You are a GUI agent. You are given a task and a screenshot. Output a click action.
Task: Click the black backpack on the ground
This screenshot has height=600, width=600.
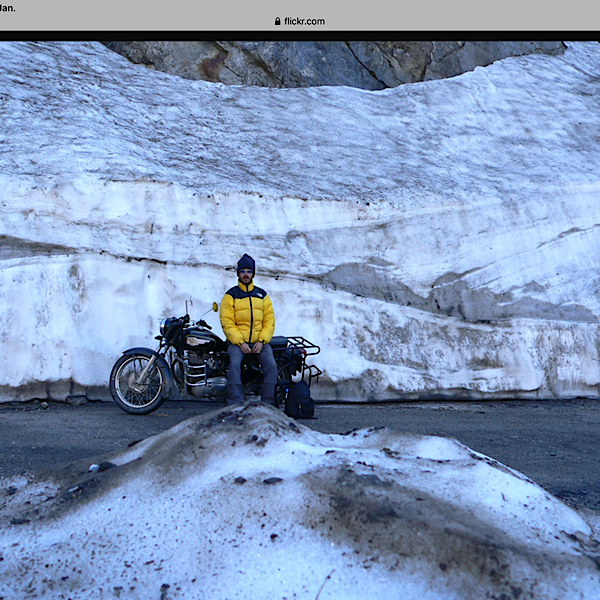click(298, 400)
